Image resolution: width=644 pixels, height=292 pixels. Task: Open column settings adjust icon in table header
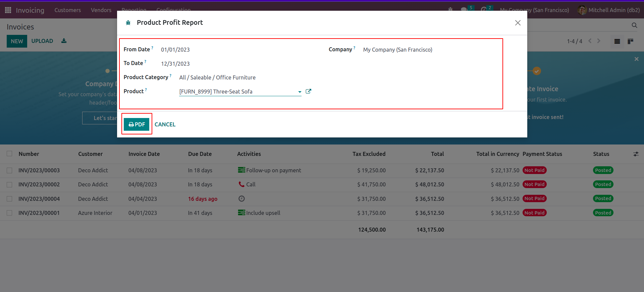636,154
